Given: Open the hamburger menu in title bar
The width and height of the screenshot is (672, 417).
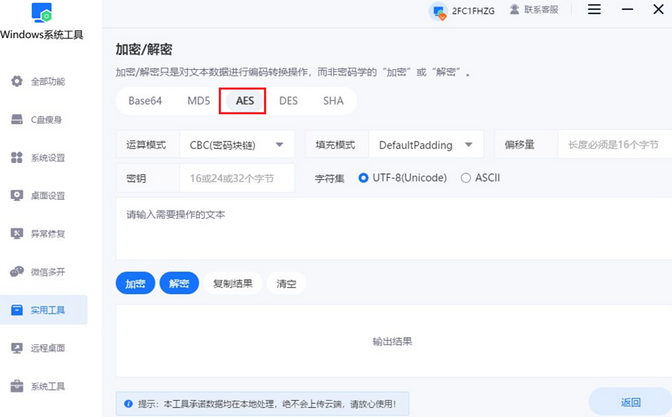Looking at the screenshot, I should (595, 10).
